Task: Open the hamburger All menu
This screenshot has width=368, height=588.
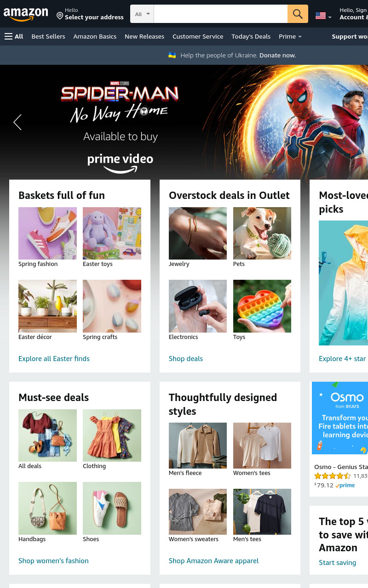Action: [x=14, y=36]
